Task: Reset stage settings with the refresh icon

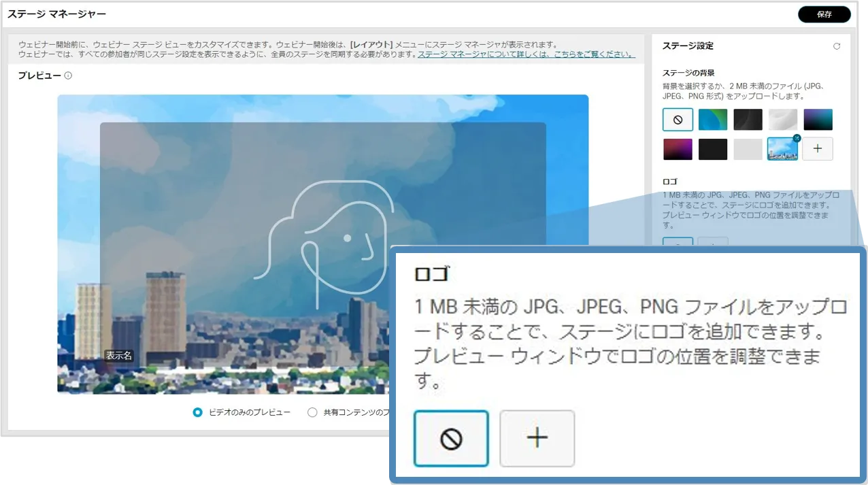Action: (x=836, y=46)
